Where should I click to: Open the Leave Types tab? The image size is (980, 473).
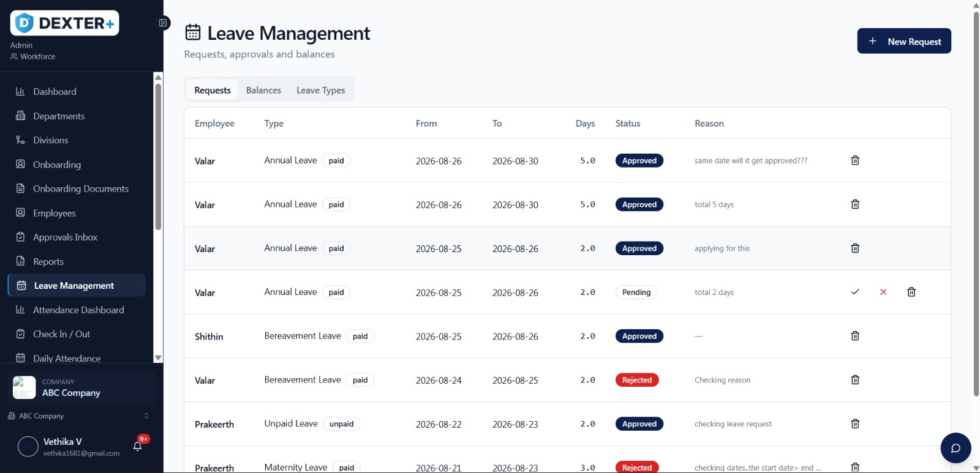point(321,90)
